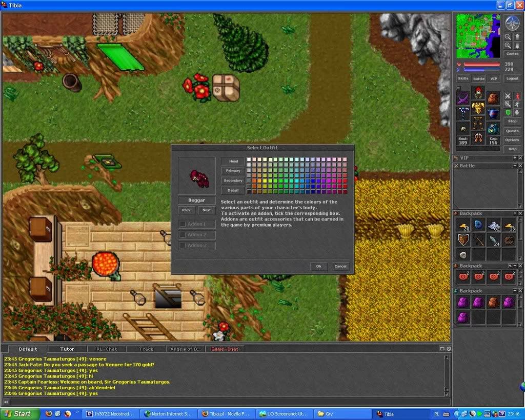This screenshot has height=420, width=525.
Task: Select Head colour part button
Action: pos(233,161)
